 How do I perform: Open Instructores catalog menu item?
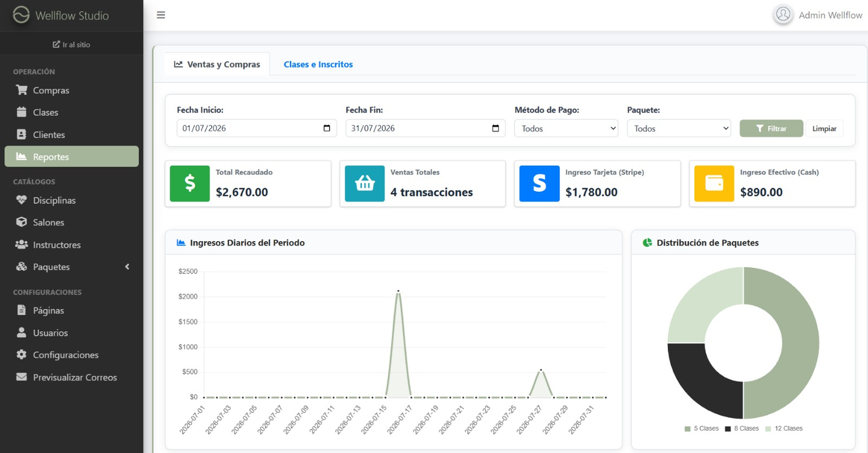(x=72, y=244)
